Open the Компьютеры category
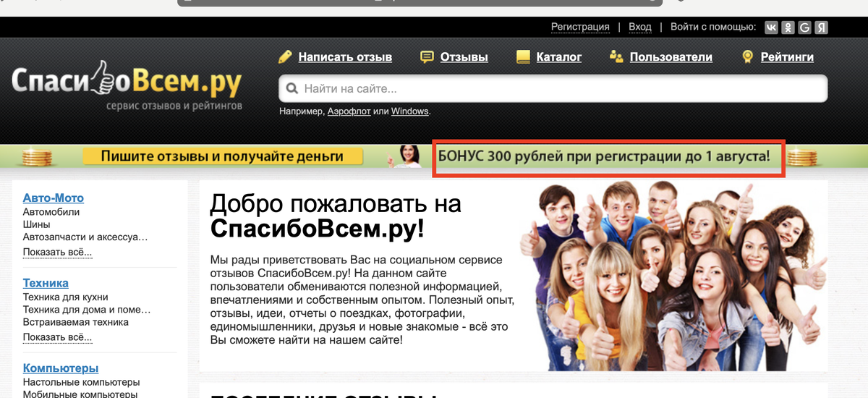Image resolution: width=868 pixels, height=398 pixels. 61,368
